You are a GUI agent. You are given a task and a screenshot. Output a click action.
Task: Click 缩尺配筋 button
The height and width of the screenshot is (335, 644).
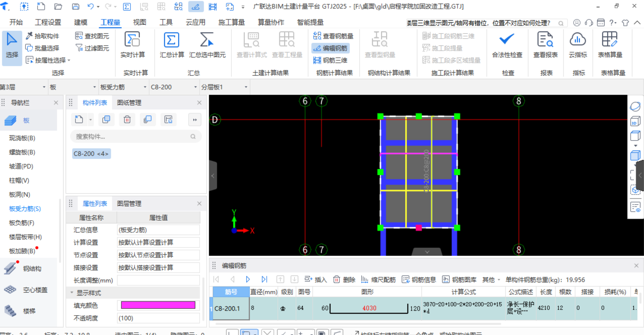coord(378,280)
